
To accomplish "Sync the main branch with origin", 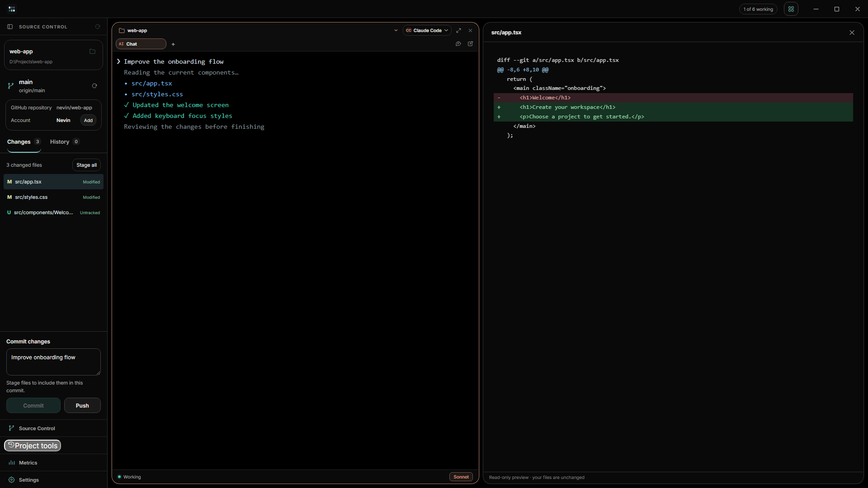I will point(94,86).
